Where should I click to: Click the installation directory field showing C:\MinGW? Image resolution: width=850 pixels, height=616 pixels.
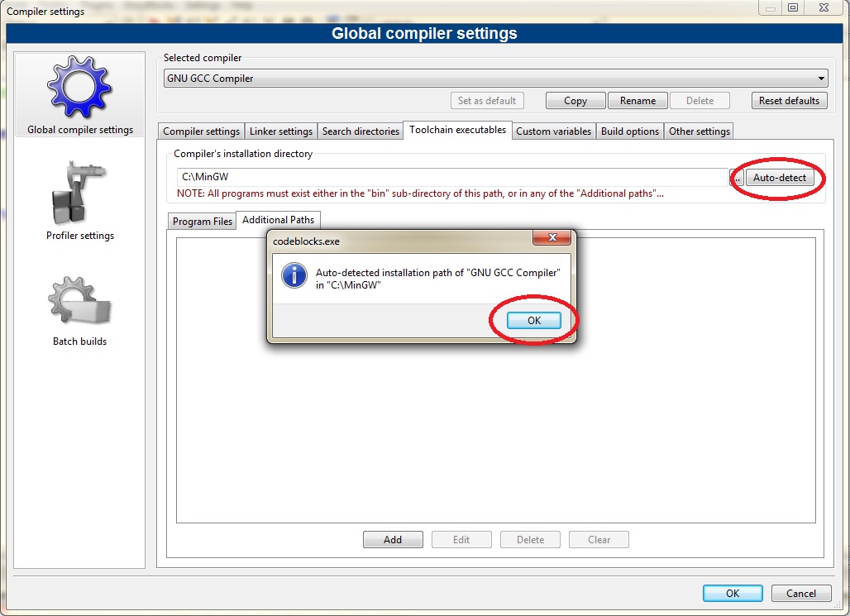(452, 177)
